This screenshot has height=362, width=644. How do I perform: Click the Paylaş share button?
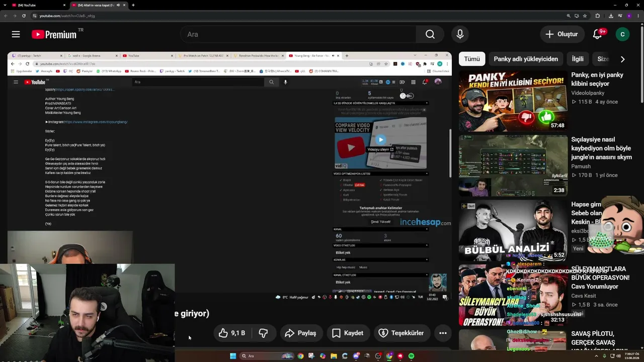click(300, 333)
